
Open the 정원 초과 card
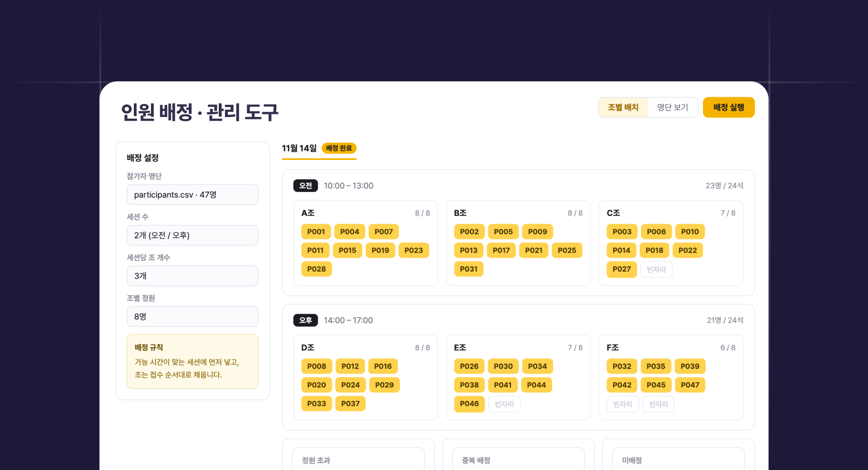[359, 459]
